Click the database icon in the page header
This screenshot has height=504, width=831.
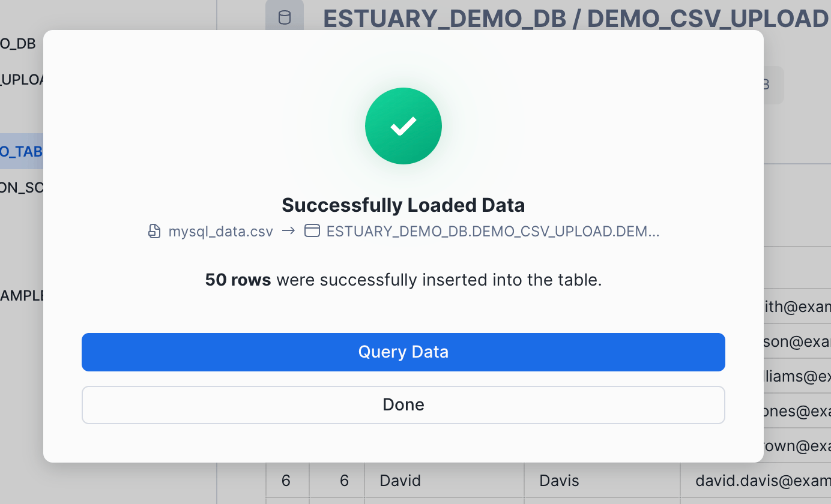coord(284,16)
